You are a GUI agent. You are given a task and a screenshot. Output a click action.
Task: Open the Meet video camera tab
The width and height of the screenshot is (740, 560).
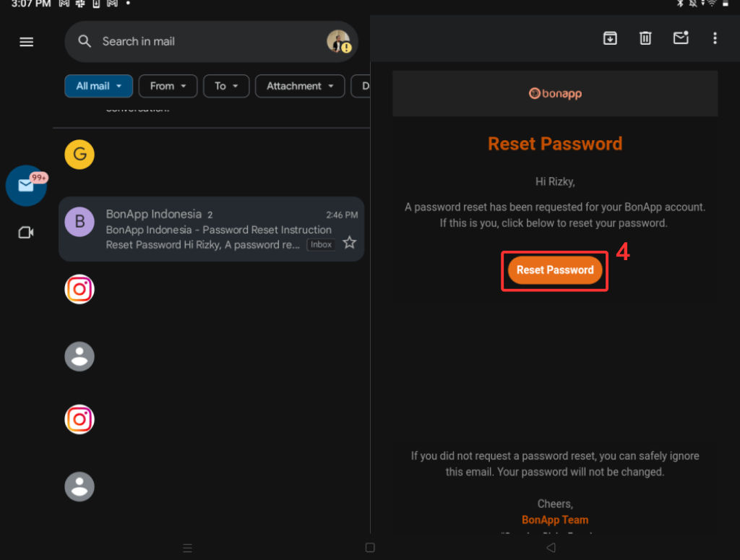click(x=26, y=233)
